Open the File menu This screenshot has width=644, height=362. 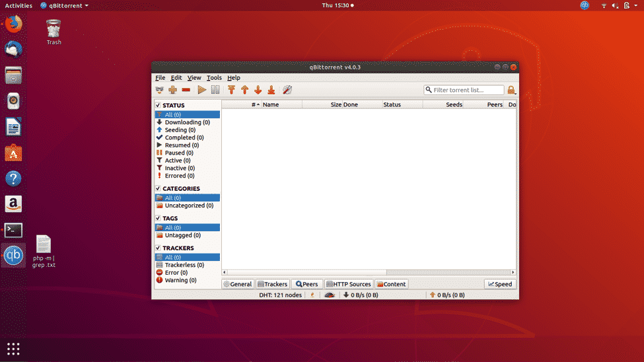pyautogui.click(x=161, y=78)
